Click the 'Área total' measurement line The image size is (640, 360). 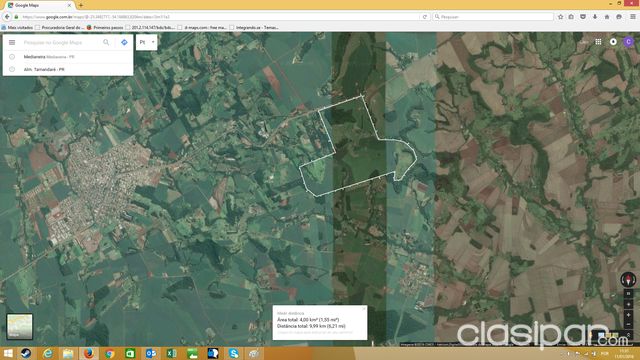coord(308,320)
